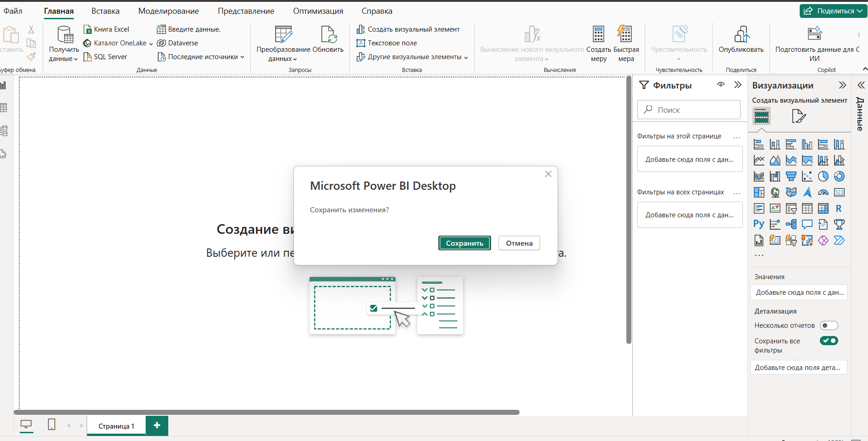Toggle the 'Несколько отчетов' switch
Viewport: 868px width, 441px height.
tap(829, 325)
